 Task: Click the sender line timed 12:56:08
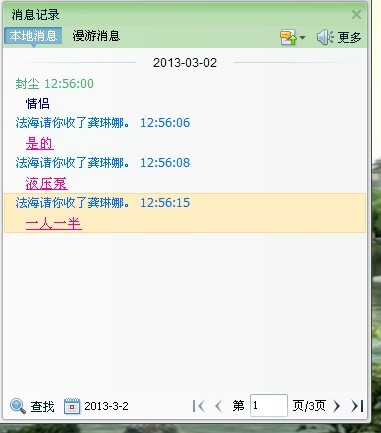coord(103,163)
